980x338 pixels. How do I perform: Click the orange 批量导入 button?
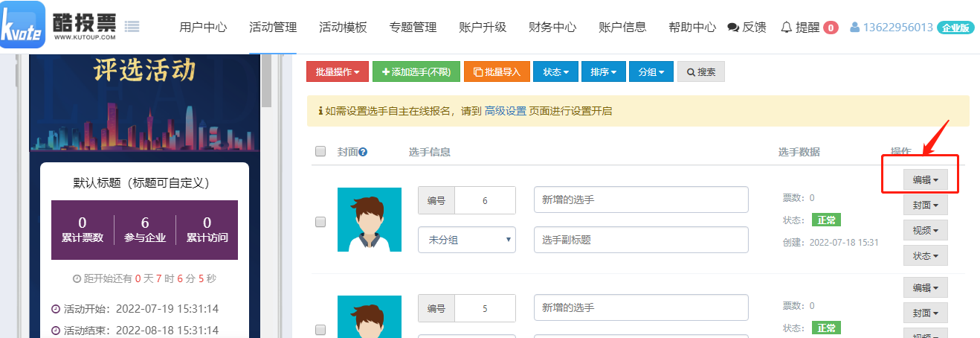coord(497,71)
